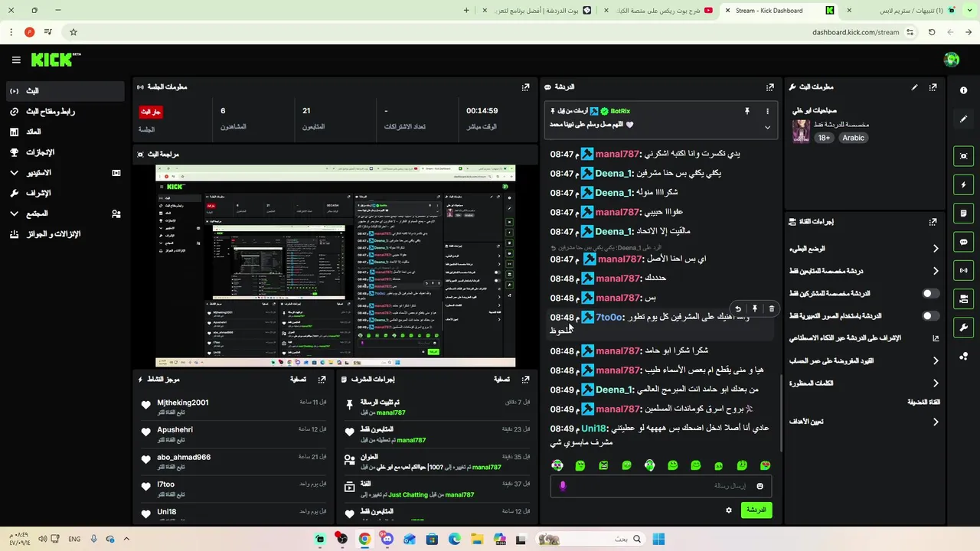Open the Moderation sidebar item
The height and width of the screenshot is (551, 980).
point(64,193)
